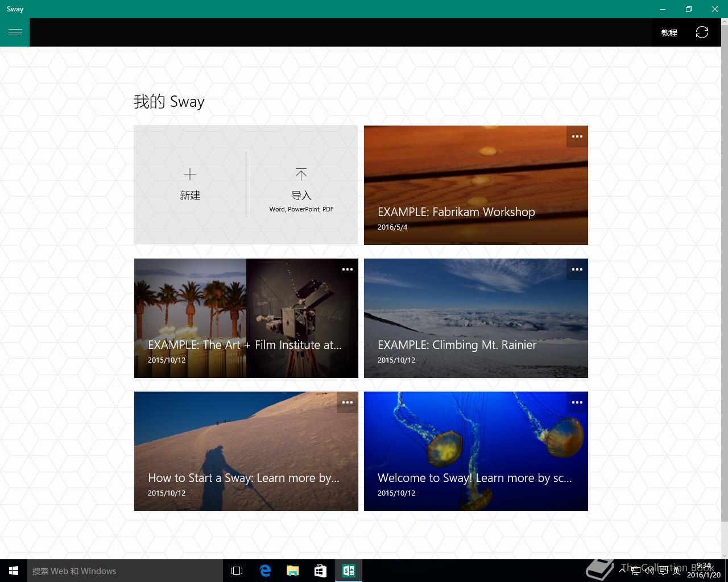Open the EXAMPLE: Fabrikam Workshop Sway
The height and width of the screenshot is (582, 728).
pyautogui.click(x=476, y=185)
